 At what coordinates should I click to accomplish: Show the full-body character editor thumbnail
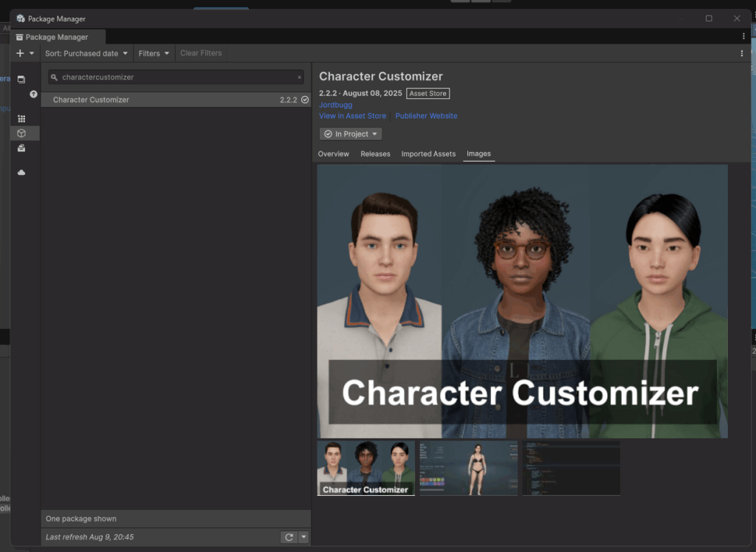[469, 468]
